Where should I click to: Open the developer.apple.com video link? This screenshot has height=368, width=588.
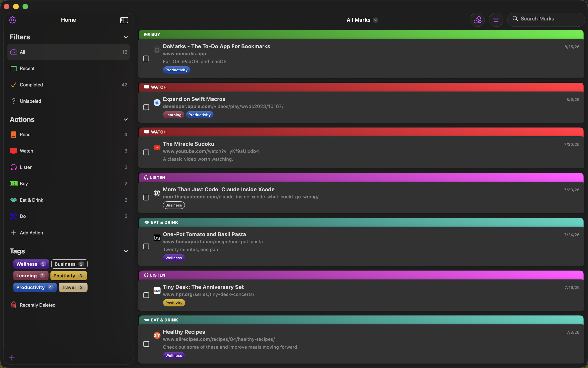click(x=223, y=106)
